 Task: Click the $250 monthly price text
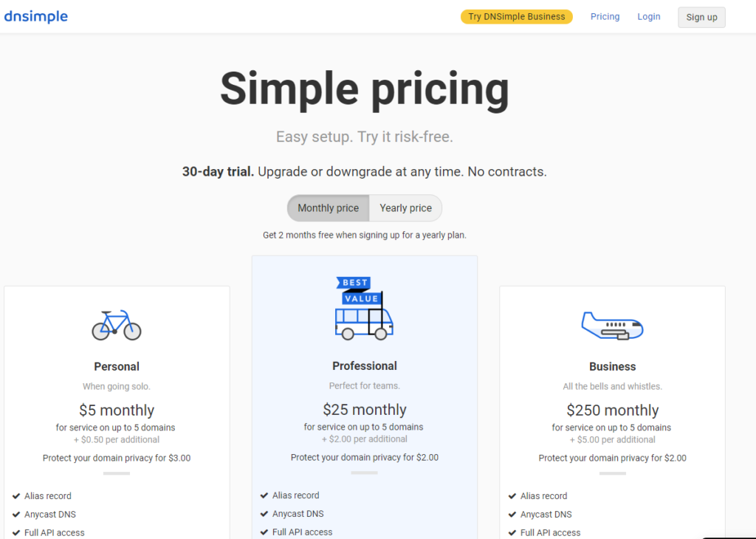tap(612, 410)
